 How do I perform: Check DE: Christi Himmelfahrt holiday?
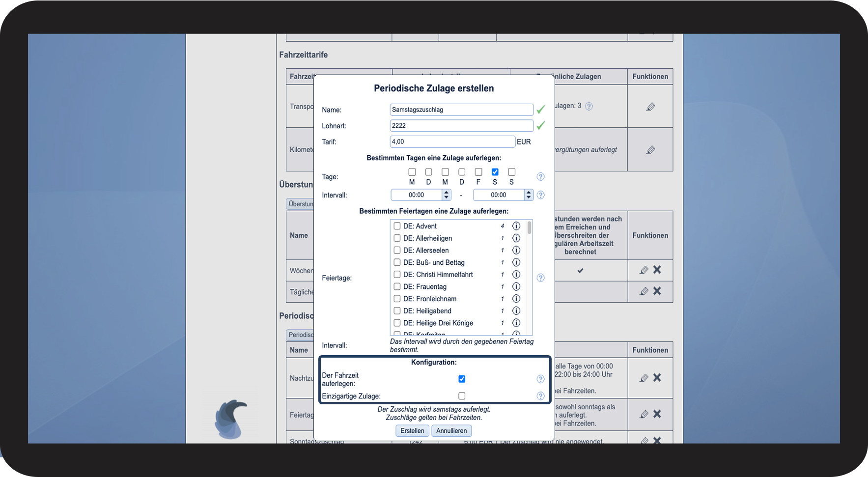(397, 275)
